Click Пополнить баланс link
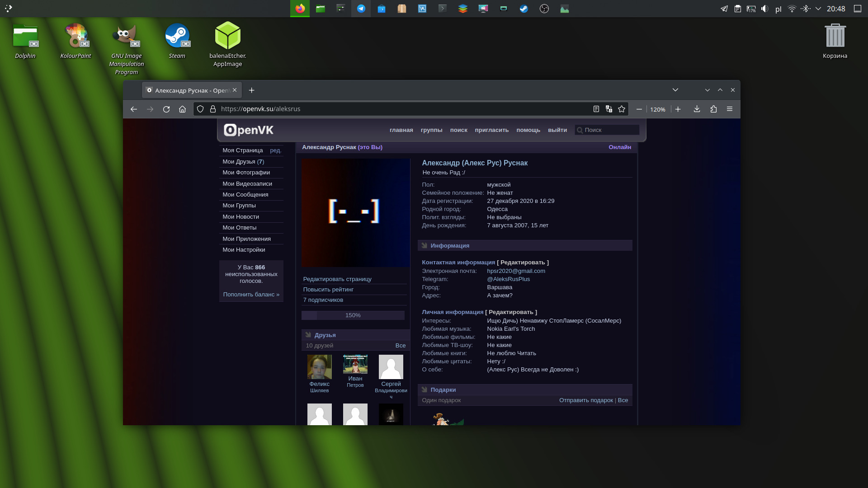The height and width of the screenshot is (488, 868). tap(251, 295)
